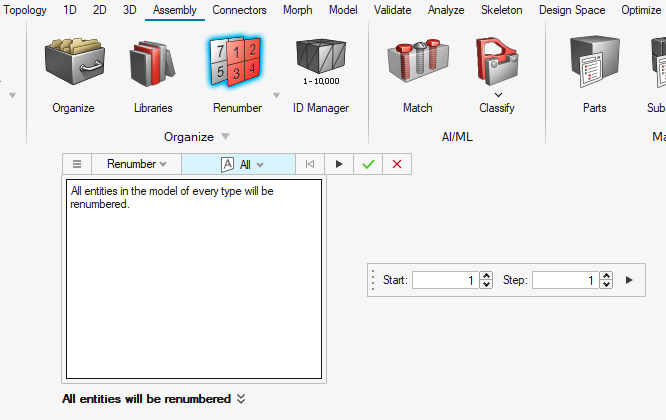This screenshot has width=666, height=420.
Task: Click the drag handle of Start/Step toolbar
Action: pyautogui.click(x=373, y=280)
